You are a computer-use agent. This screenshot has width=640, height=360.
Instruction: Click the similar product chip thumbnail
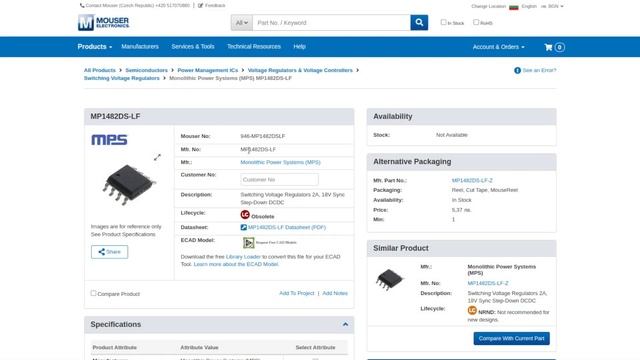click(x=389, y=279)
